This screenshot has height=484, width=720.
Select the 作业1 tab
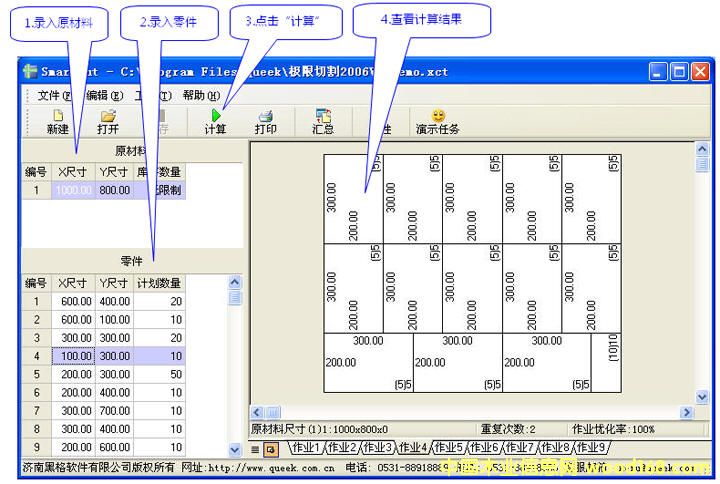[x=304, y=448]
